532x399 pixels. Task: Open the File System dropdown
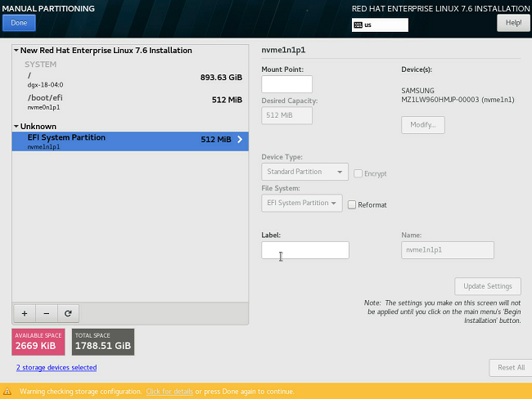302,203
